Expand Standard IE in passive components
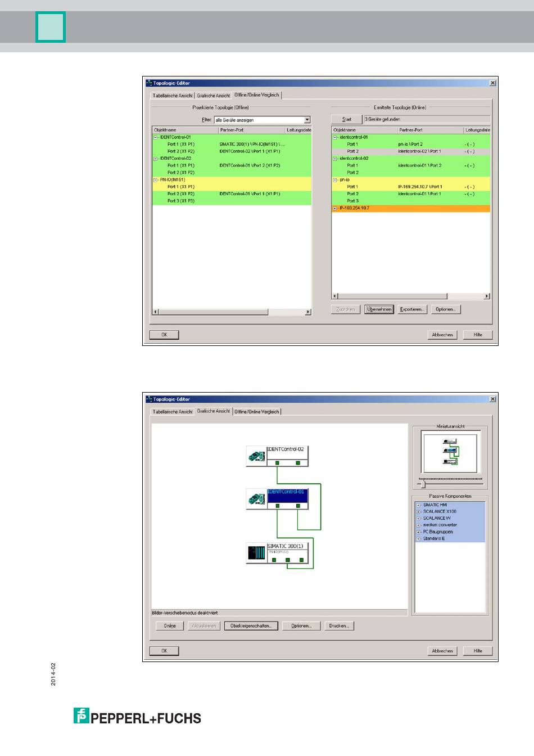The width and height of the screenshot is (534, 756). (x=418, y=539)
